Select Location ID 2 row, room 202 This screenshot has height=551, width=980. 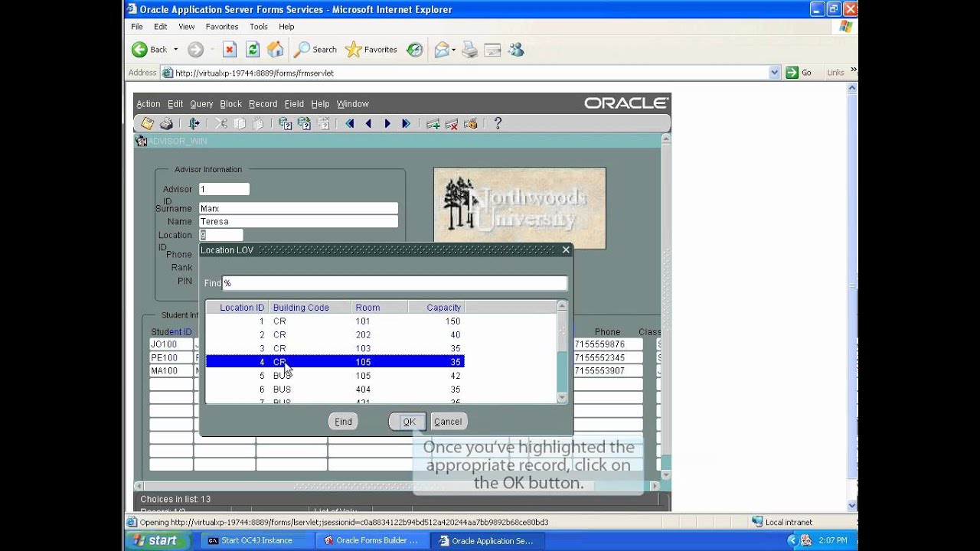tap(335, 335)
